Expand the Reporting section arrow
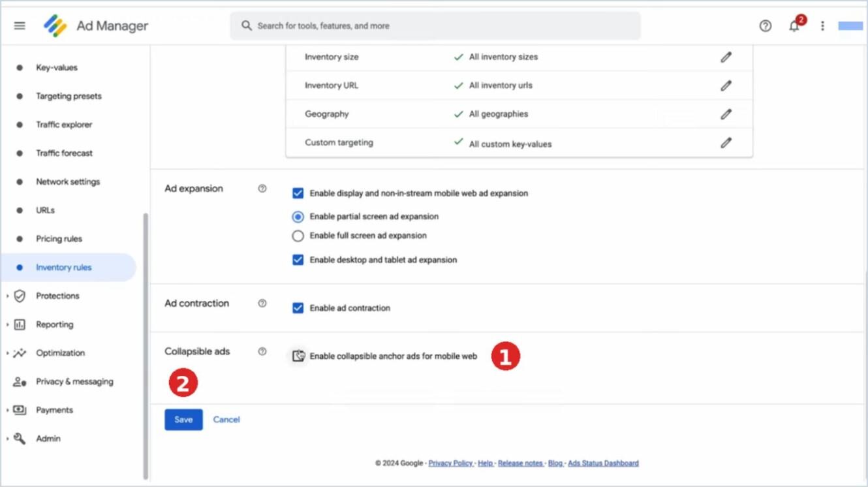Screen dimensions: 868x487 click(x=8, y=324)
